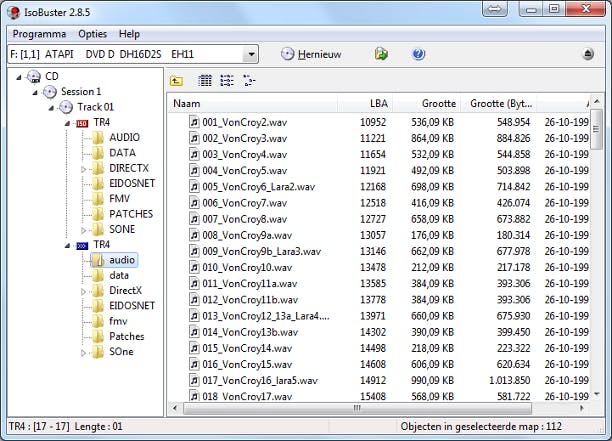Select file 015_VonCroy14.wav
This screenshot has height=441, width=612.
pos(247,348)
